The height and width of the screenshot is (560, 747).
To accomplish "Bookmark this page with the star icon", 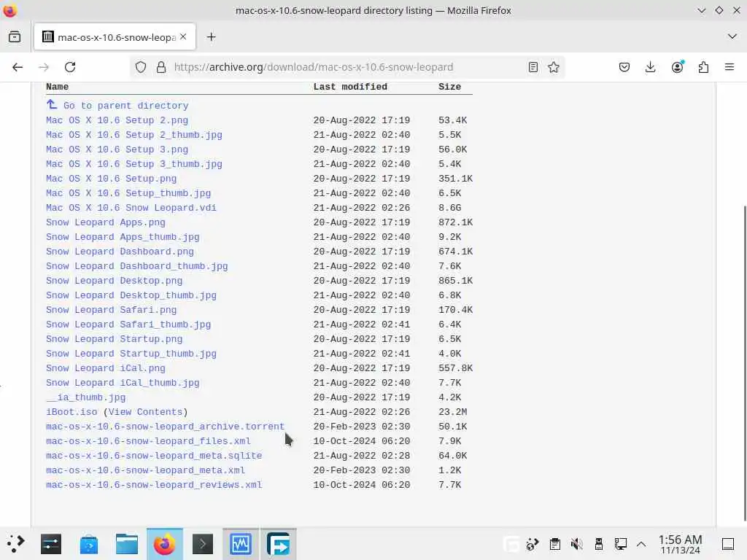I will (554, 67).
